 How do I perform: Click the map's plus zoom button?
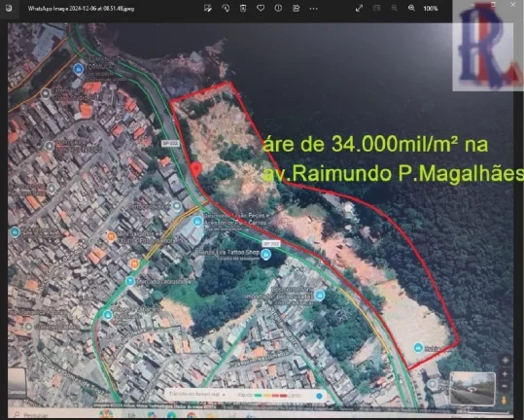(505, 374)
